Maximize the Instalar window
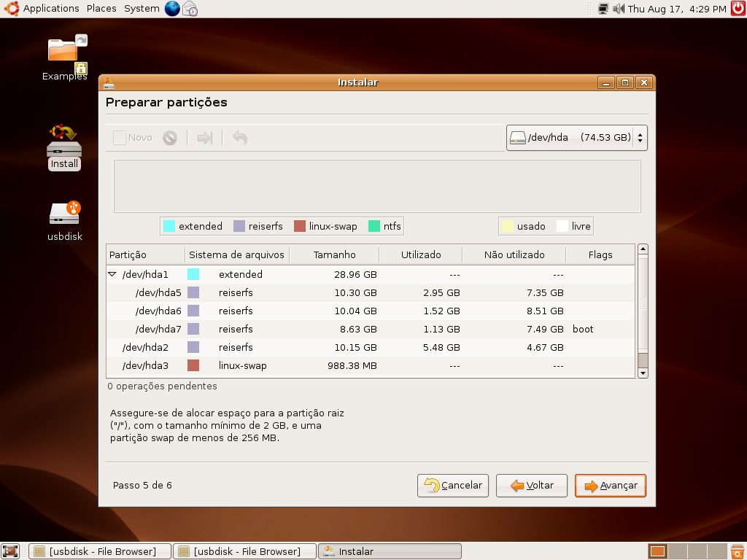 [x=625, y=82]
